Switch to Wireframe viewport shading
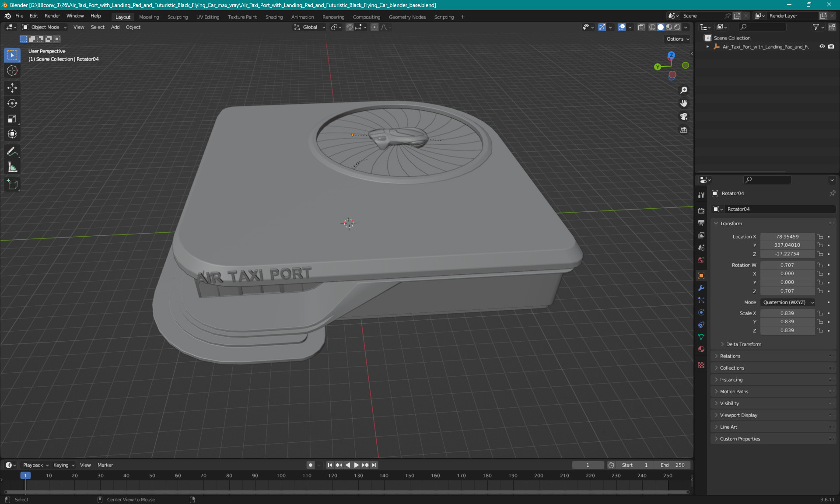Viewport: 840px width, 504px height. [x=652, y=27]
